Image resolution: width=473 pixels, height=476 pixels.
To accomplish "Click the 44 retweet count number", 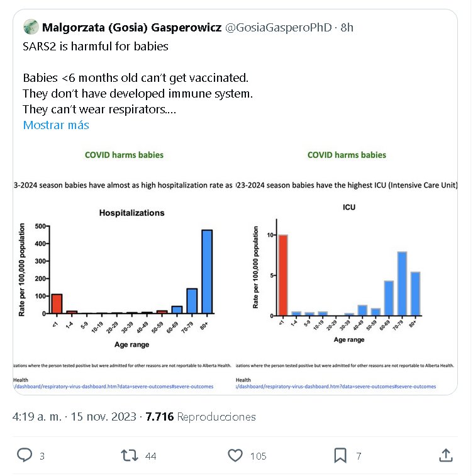I will click(150, 456).
